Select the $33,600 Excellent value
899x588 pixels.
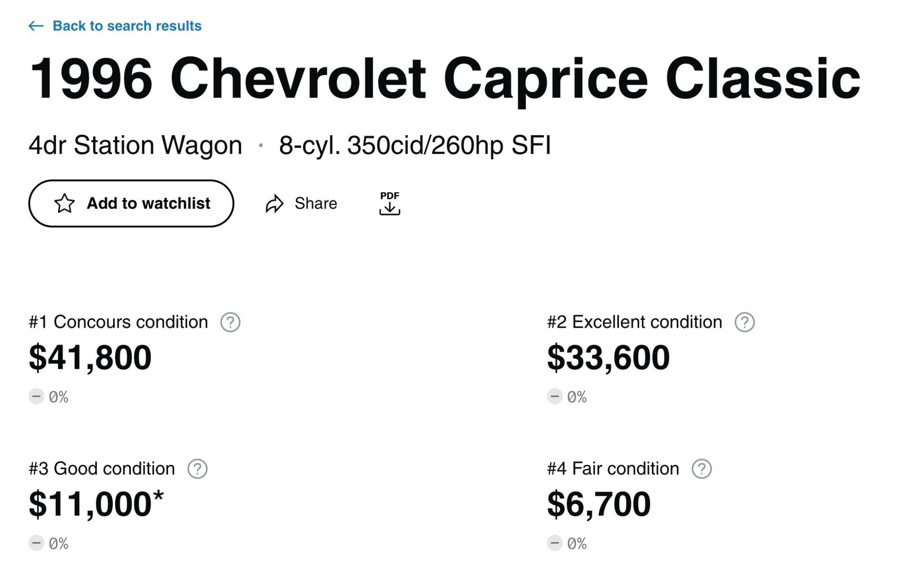pos(608,358)
